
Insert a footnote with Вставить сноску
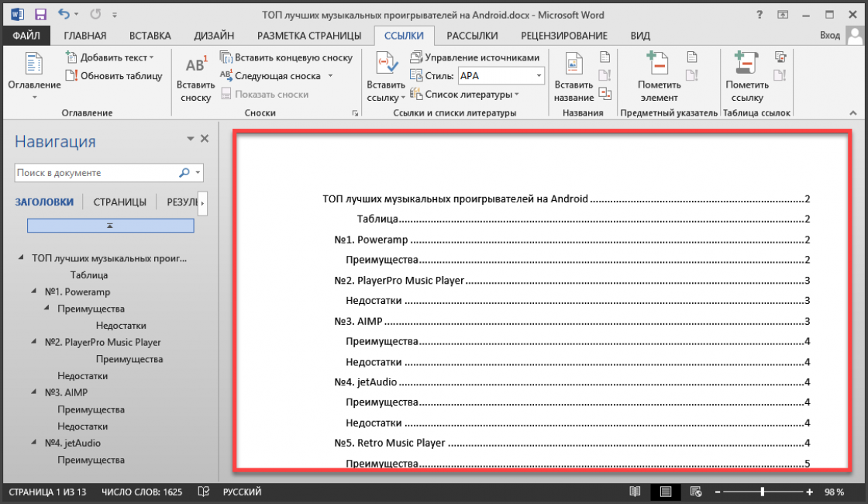pos(195,78)
